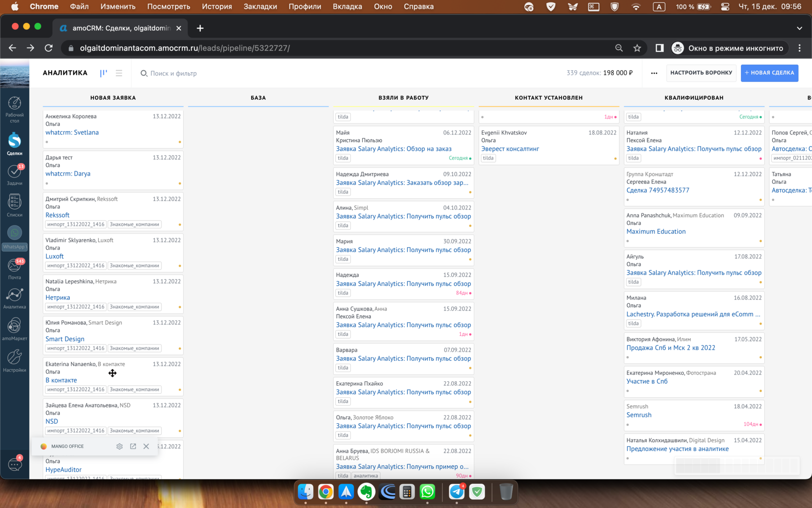The width and height of the screenshot is (812, 508).
Task: Bookmark this page with star icon
Action: (637, 48)
